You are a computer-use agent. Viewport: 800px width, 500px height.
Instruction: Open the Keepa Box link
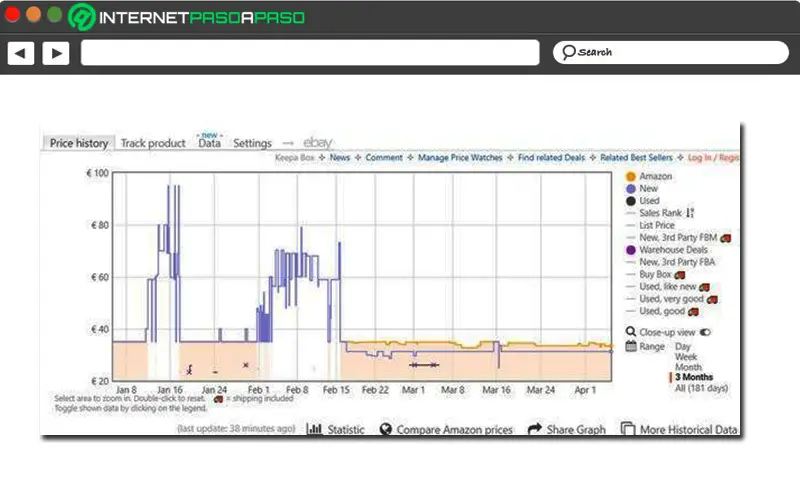(294, 158)
